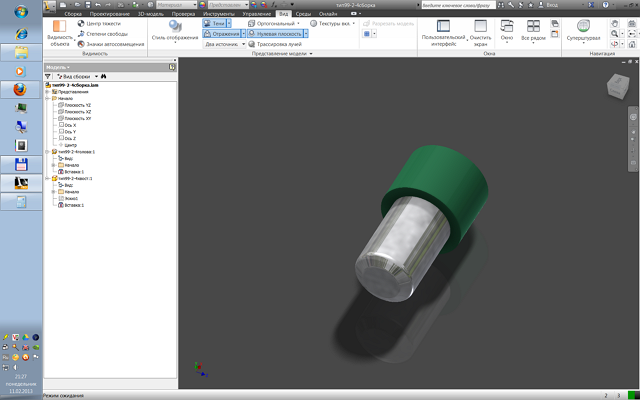Open Firefox from the Windows taskbar

pyautogui.click(x=20, y=89)
